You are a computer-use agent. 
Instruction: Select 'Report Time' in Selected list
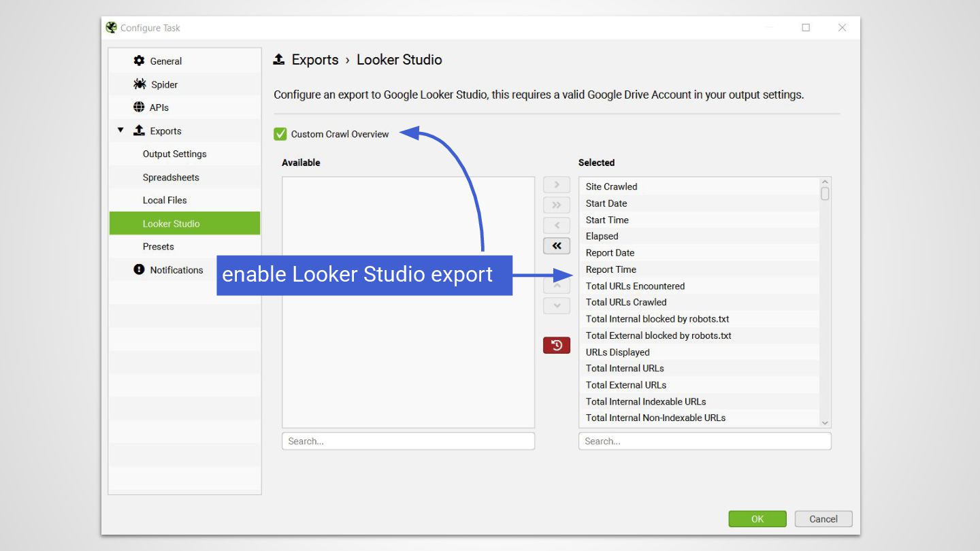[700, 269]
